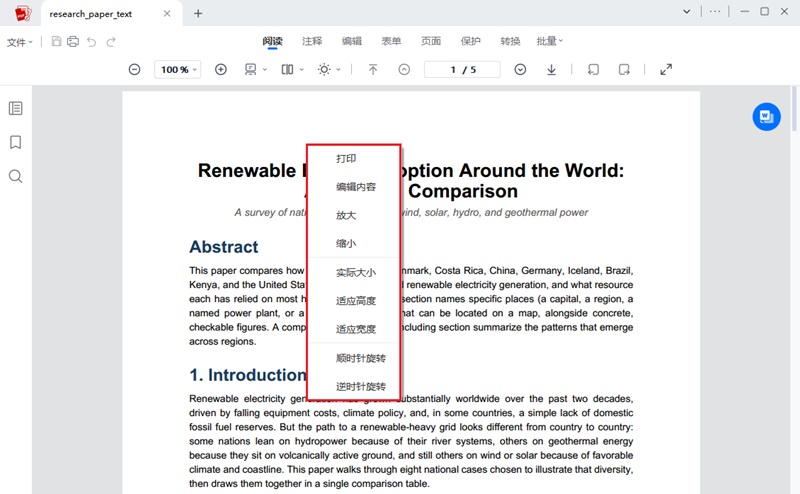Switch to the 保护 protect tab
Viewport: 800px width, 494px height.
pyautogui.click(x=470, y=41)
